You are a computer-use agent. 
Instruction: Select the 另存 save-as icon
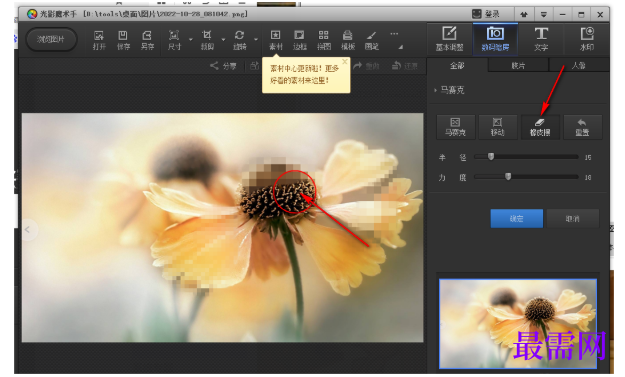147,40
